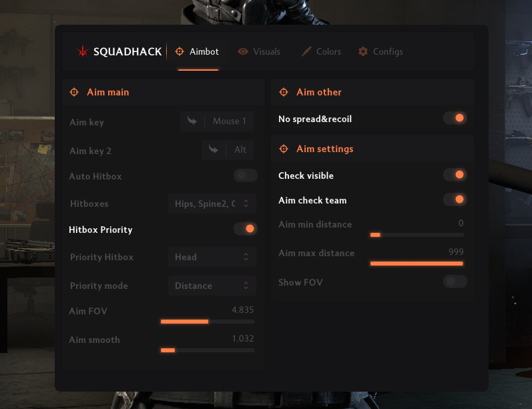Switch to the Visuals tab
This screenshot has width=532, height=409.
click(x=260, y=52)
